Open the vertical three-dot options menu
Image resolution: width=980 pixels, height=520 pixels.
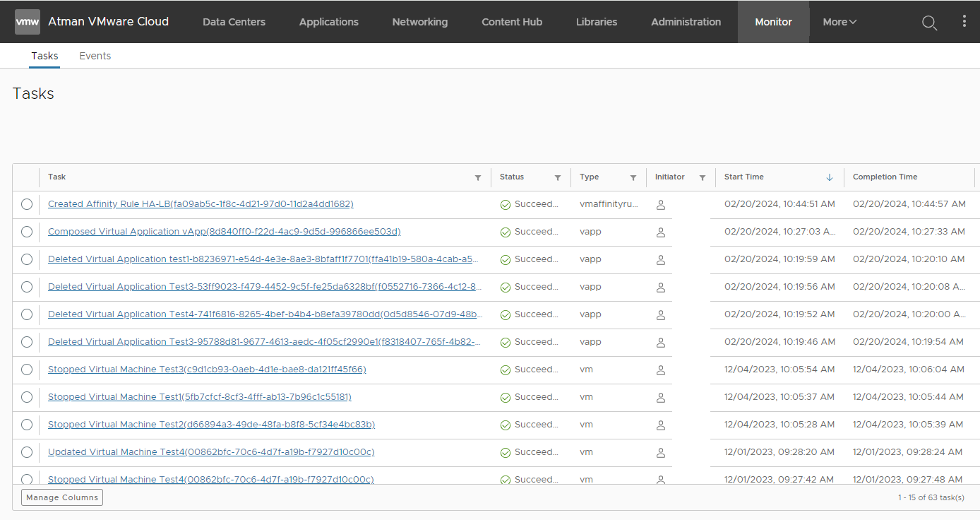click(x=964, y=22)
